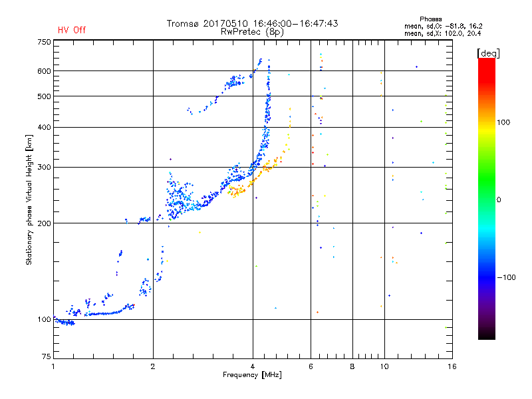Click the "Phases" heading at top right
Image resolution: width=532 pixels, height=399 pixels.
[x=430, y=19]
